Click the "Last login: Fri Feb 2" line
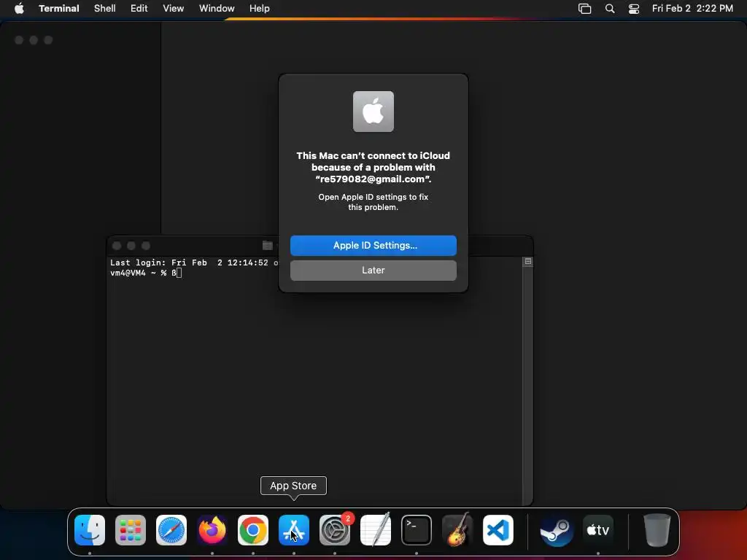The width and height of the screenshot is (747, 560). pos(194,262)
